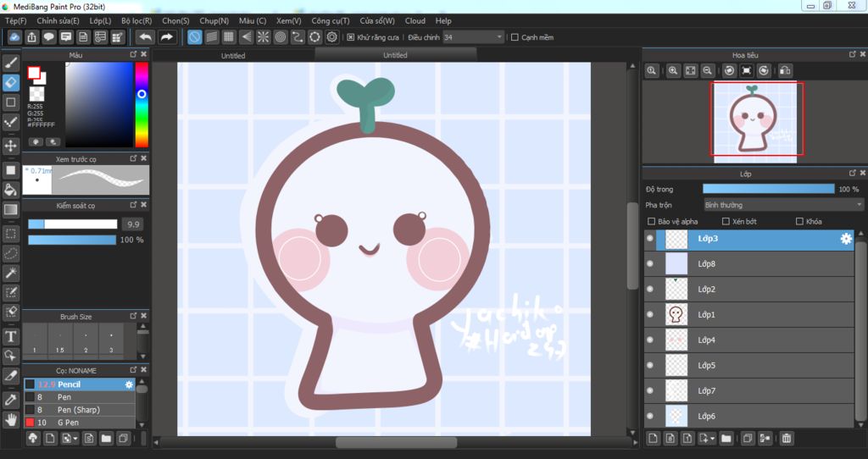Select the Pen (Sharp) brush
This screenshot has height=459, width=868.
click(x=79, y=410)
